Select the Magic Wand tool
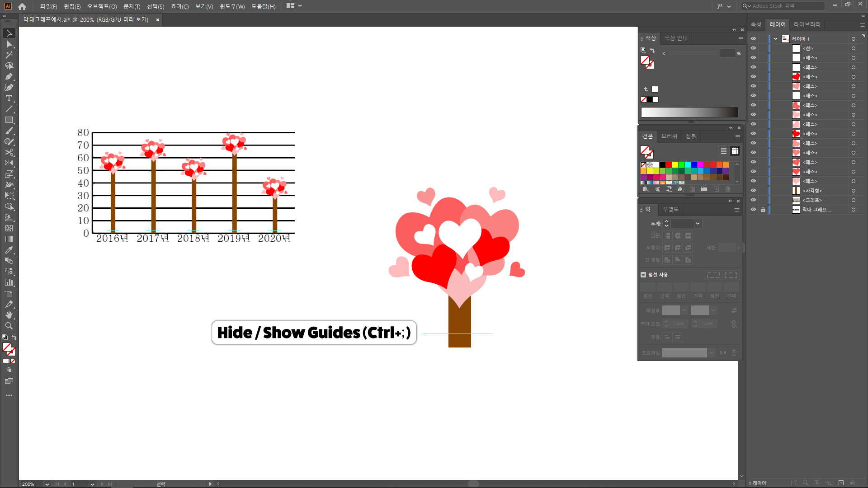Screen dimensions: 868x488 pyautogui.click(x=9, y=55)
